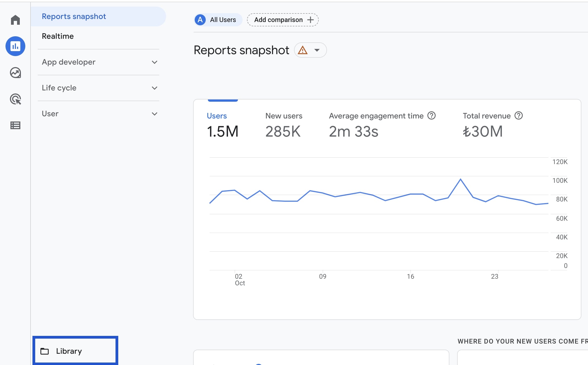Click the 20K axis label
This screenshot has height=365, width=588.
click(562, 256)
